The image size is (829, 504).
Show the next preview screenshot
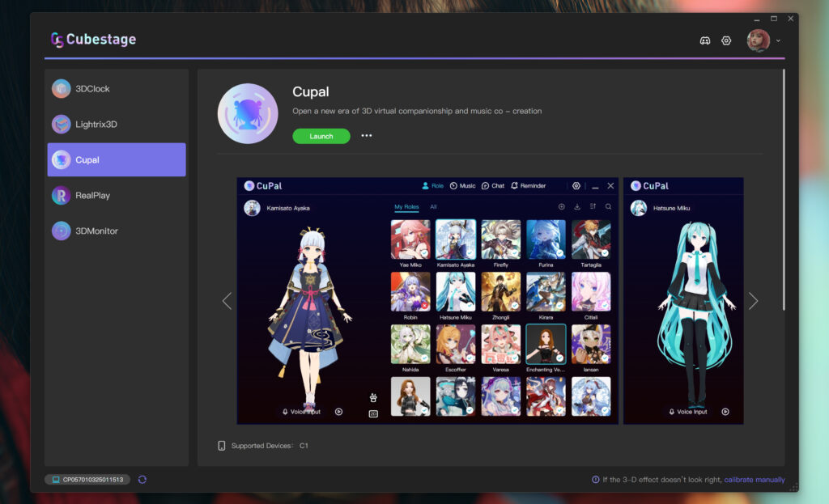(754, 301)
